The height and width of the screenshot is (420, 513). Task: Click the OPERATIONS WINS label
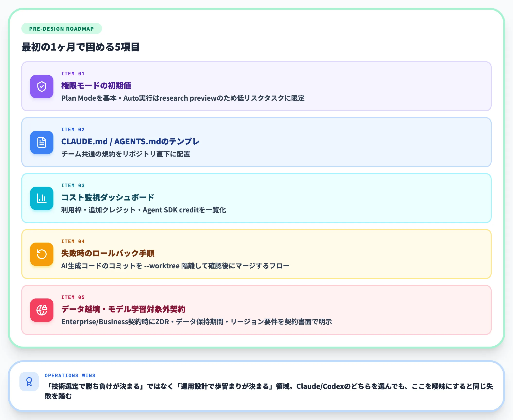point(70,376)
